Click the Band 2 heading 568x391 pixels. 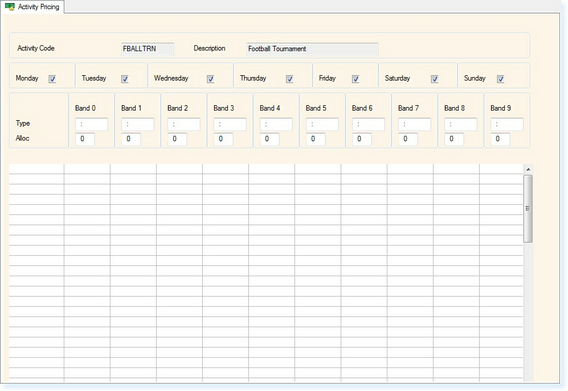tap(178, 108)
